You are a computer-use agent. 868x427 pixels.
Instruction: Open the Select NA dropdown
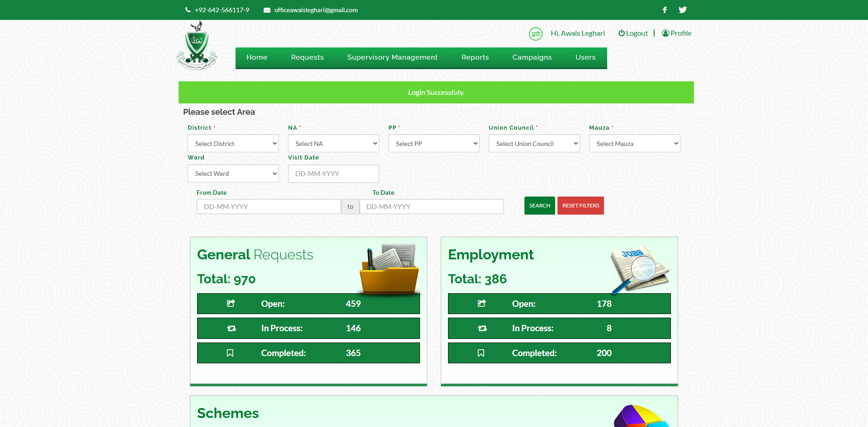(x=334, y=144)
